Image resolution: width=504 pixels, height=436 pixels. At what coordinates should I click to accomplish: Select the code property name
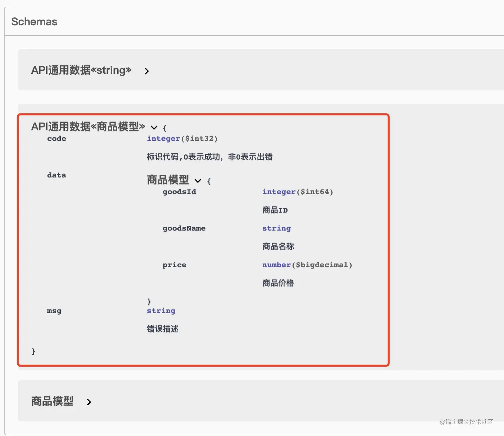[x=56, y=138]
